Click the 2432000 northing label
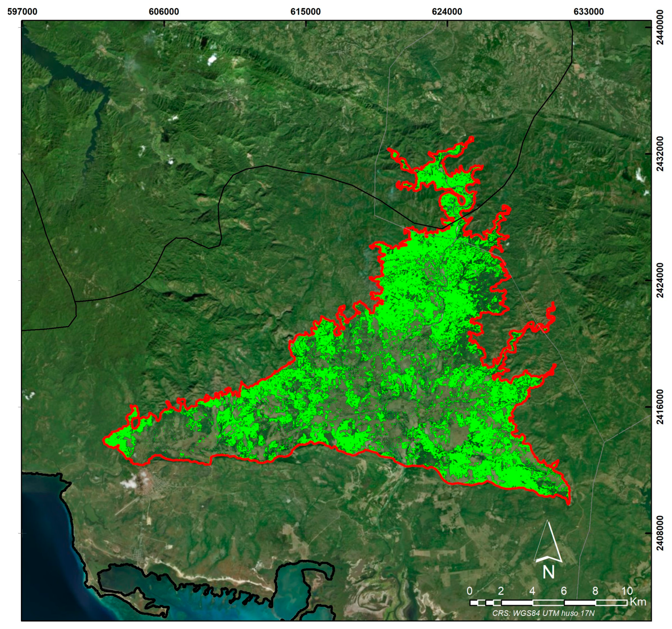 point(661,154)
